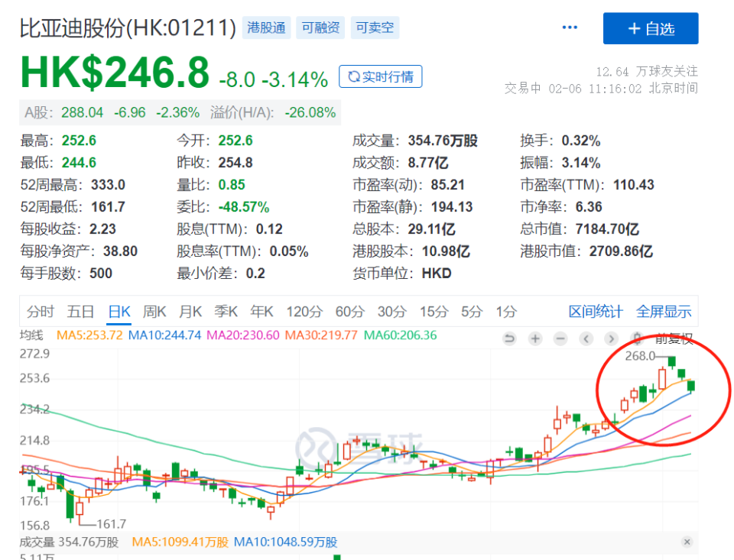Click the 股息率(TTM) value 0.05%

coord(289,251)
